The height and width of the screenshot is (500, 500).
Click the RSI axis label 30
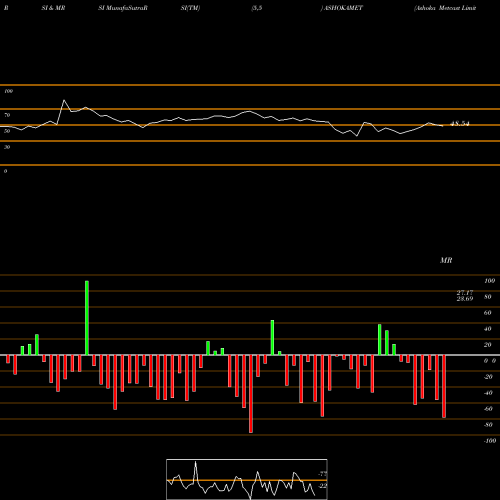(7, 147)
